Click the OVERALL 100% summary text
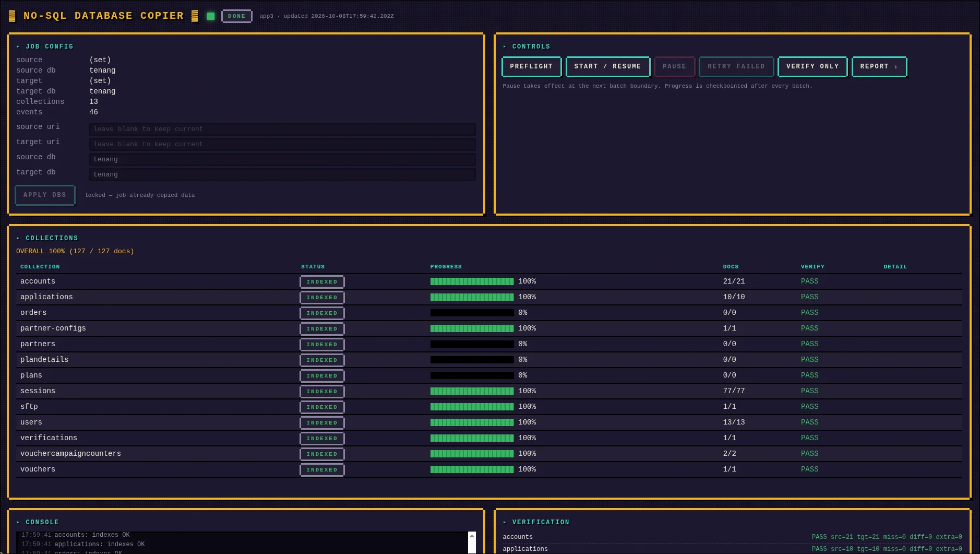980x554 pixels. 75,251
